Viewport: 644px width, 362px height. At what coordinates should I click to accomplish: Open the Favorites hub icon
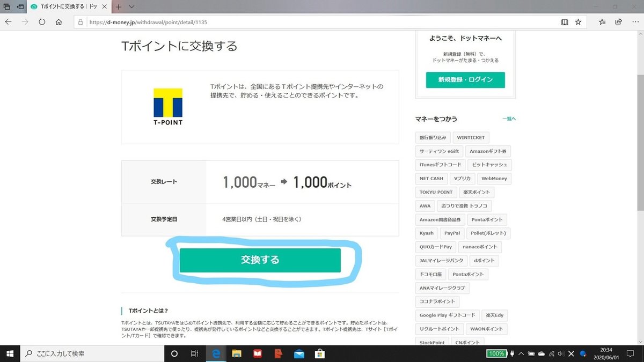point(602,22)
